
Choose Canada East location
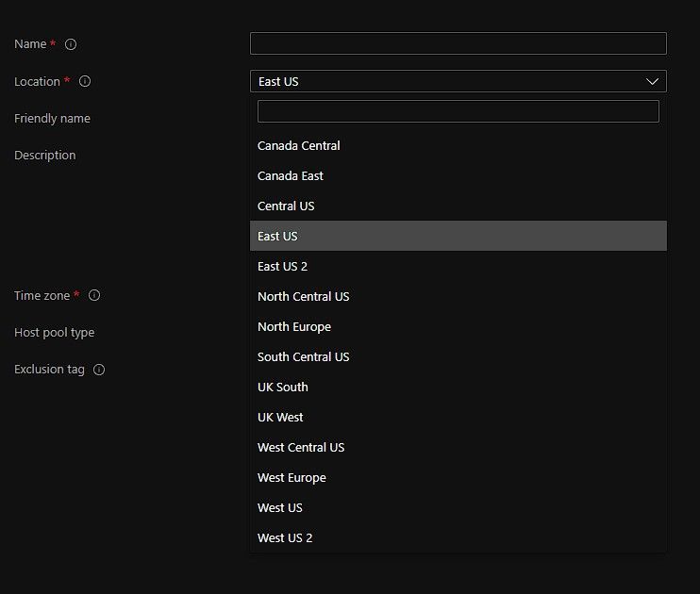291,176
